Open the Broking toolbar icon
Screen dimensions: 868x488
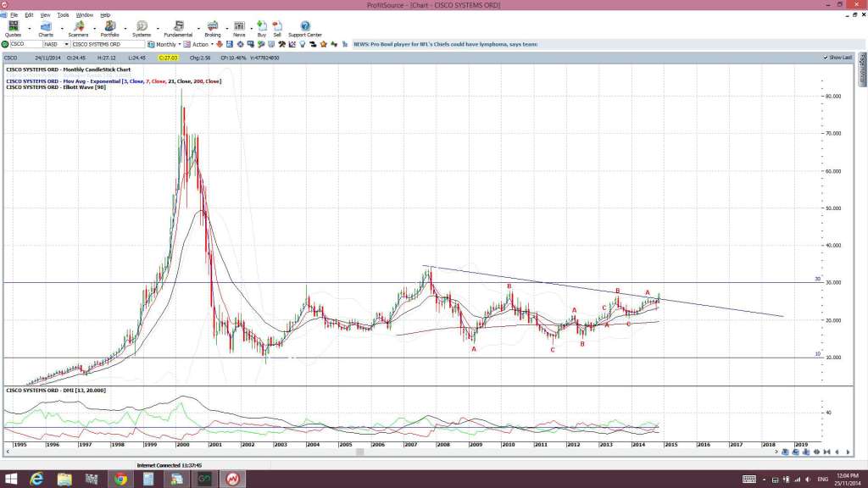[x=213, y=29]
